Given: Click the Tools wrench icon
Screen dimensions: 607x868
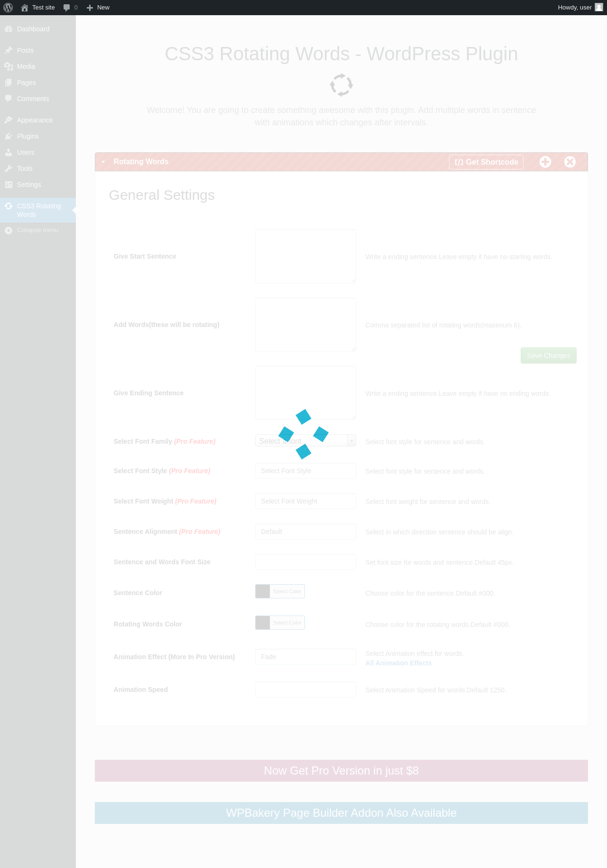Looking at the screenshot, I should [9, 168].
